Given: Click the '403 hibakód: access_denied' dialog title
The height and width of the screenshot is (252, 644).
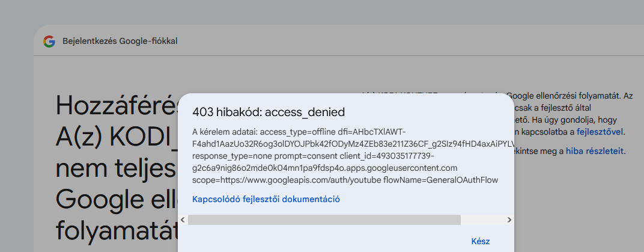Looking at the screenshot, I should (268, 112).
